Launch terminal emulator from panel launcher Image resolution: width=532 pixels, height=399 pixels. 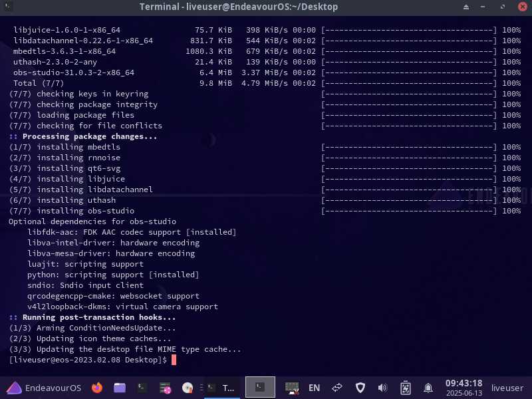[x=142, y=388]
